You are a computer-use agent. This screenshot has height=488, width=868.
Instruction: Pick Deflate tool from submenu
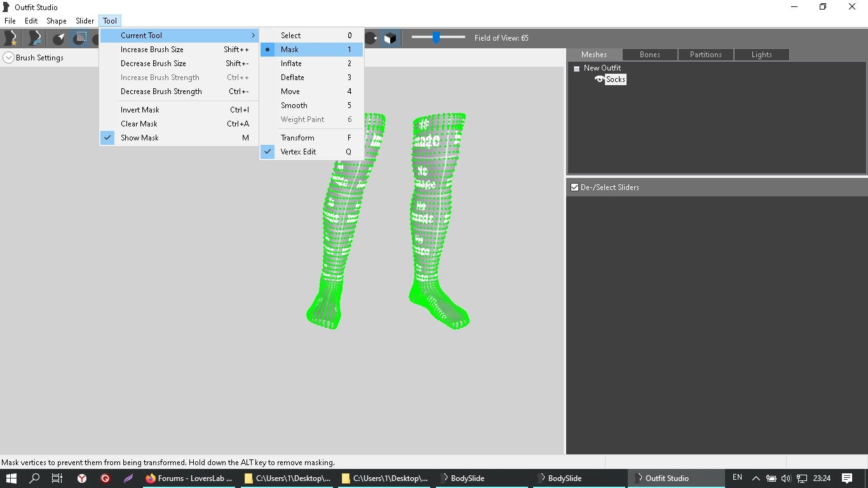[x=311, y=78]
